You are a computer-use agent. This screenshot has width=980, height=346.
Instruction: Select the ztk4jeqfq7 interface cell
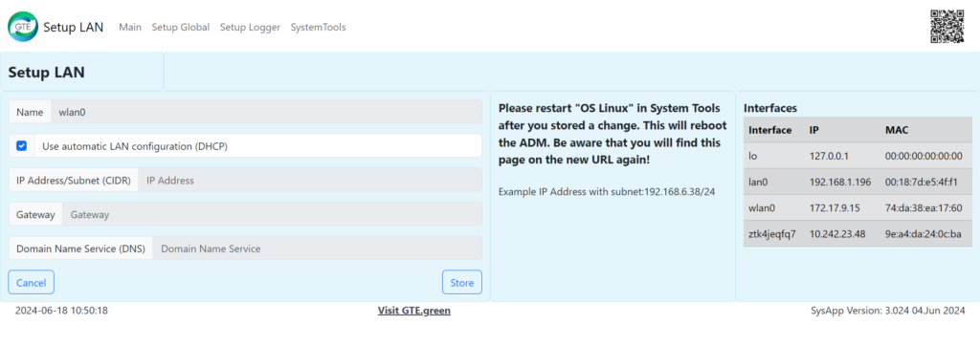tap(773, 233)
